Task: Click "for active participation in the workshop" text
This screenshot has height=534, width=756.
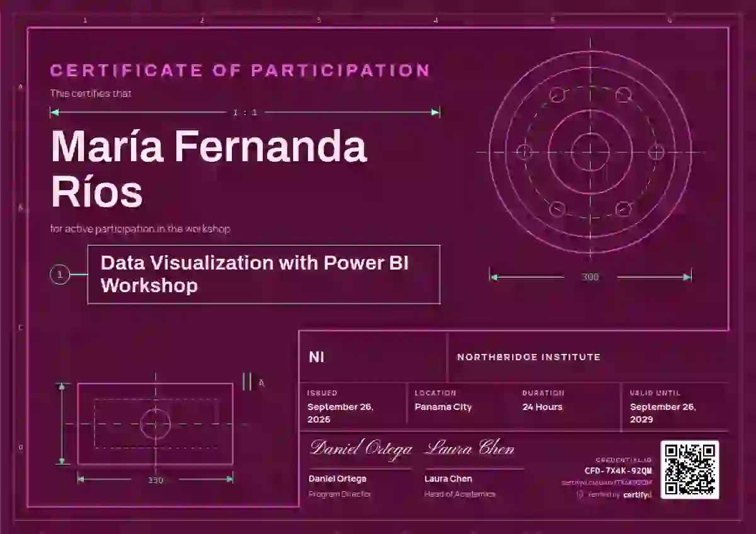Action: [140, 229]
